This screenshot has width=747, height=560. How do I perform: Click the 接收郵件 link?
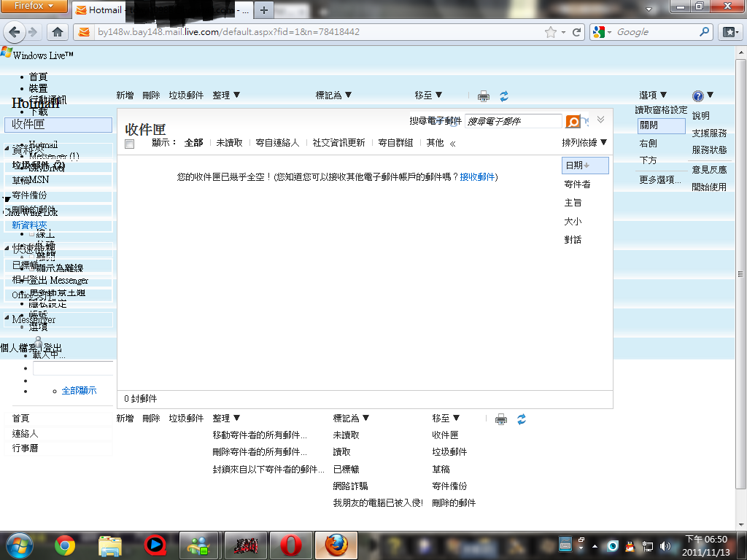[x=477, y=177]
